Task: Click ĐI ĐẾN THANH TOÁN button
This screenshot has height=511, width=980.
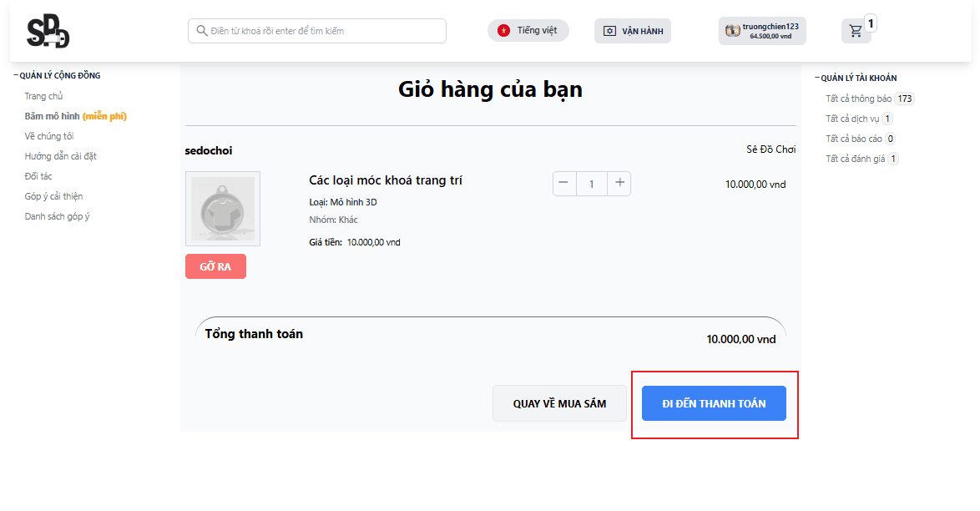Action: click(714, 403)
